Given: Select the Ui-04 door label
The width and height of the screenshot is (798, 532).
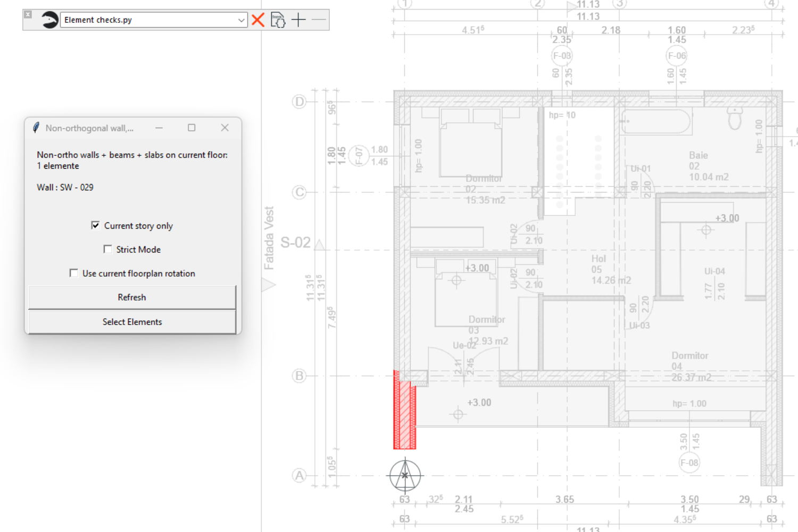Looking at the screenshot, I should pyautogui.click(x=714, y=271).
